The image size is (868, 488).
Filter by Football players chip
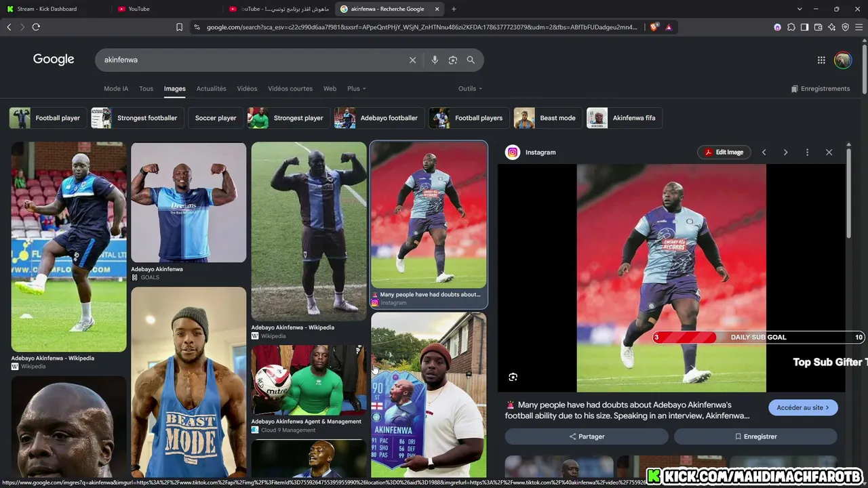tap(469, 118)
